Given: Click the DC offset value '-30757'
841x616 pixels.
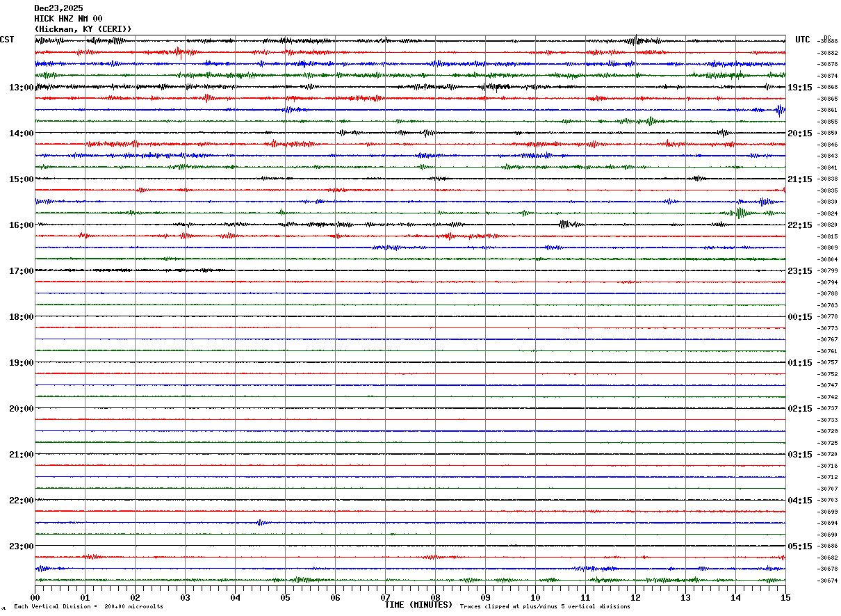Looking at the screenshot, I should tap(828, 363).
